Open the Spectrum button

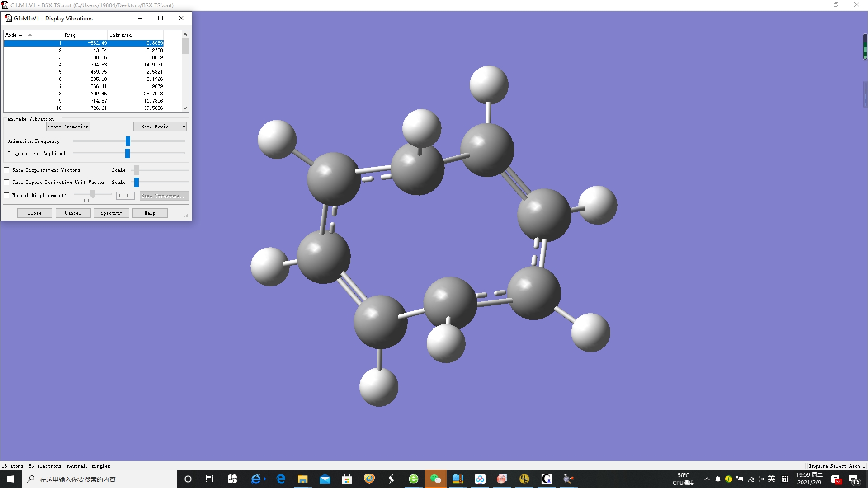click(x=111, y=213)
